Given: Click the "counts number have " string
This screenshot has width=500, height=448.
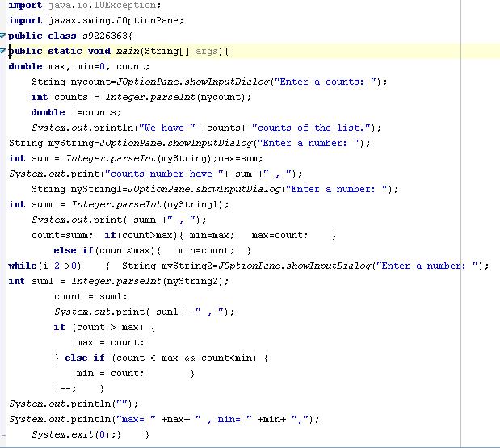Looking at the screenshot, I should (x=164, y=174).
